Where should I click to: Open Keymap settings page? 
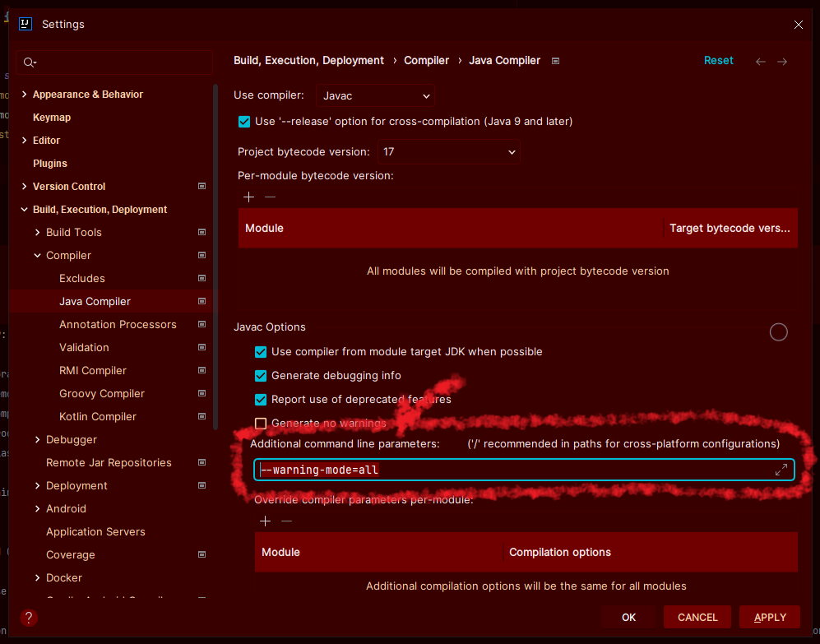click(52, 117)
